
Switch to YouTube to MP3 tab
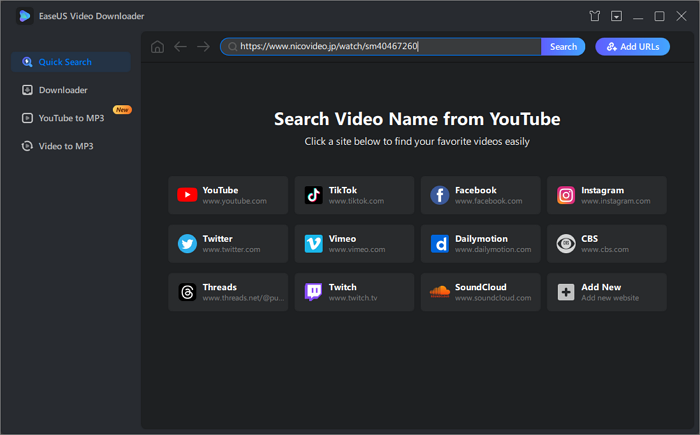coord(72,118)
